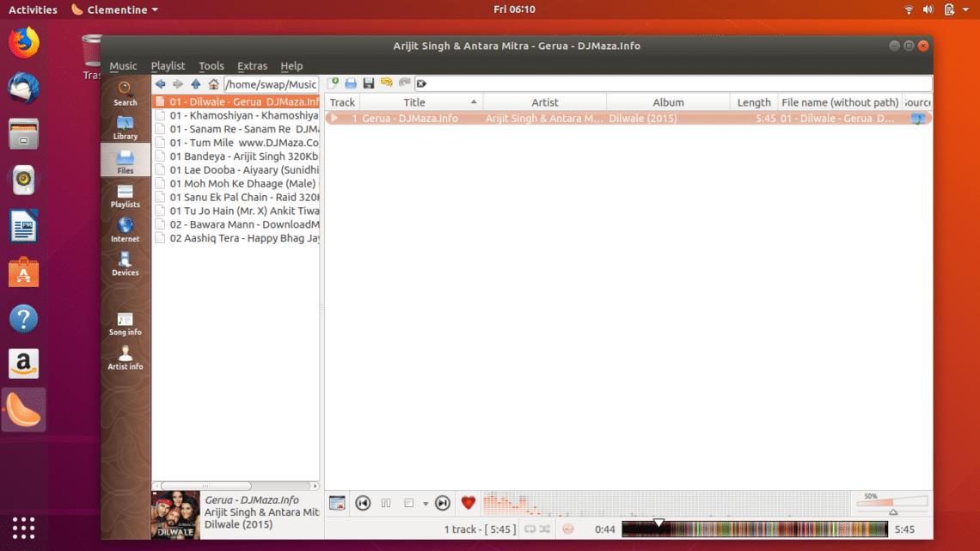
Task: Click the Artist column header
Action: 544,102
